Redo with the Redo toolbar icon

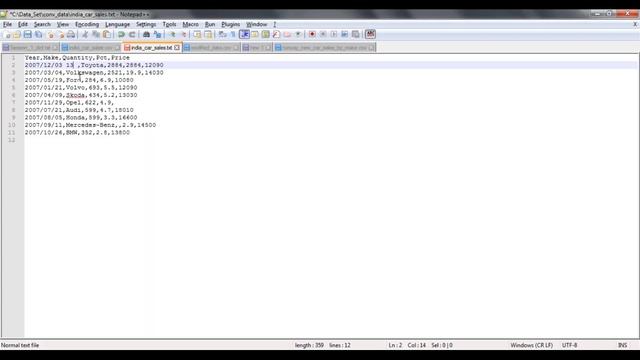point(131,34)
